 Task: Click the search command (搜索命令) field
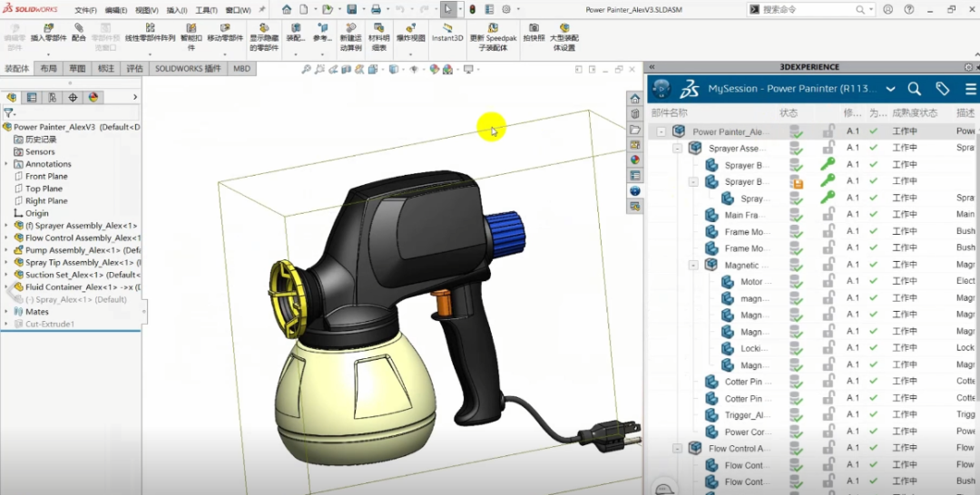coord(810,9)
